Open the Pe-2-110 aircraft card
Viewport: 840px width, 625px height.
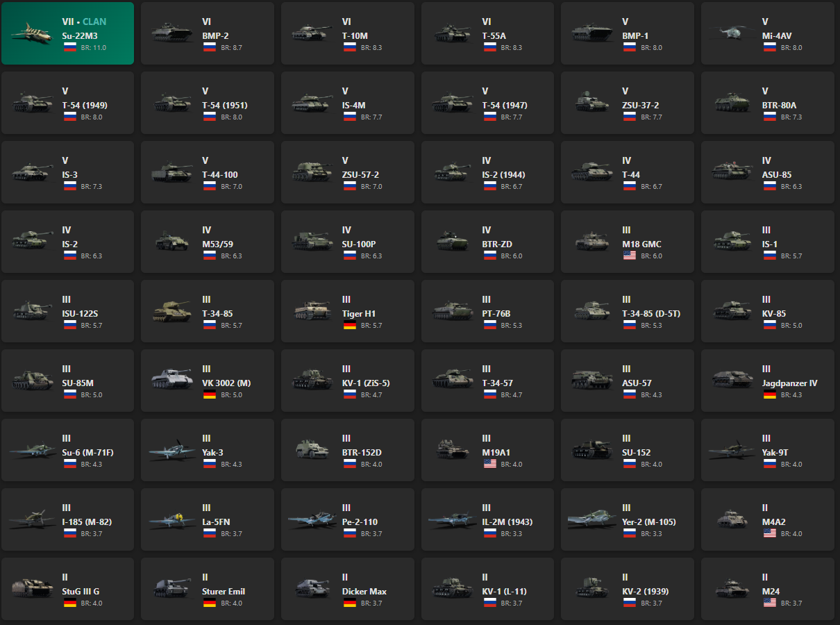point(348,519)
